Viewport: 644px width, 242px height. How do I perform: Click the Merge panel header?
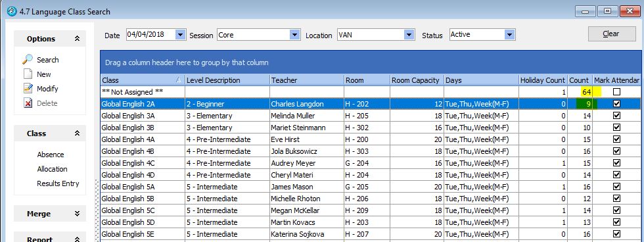coord(50,214)
